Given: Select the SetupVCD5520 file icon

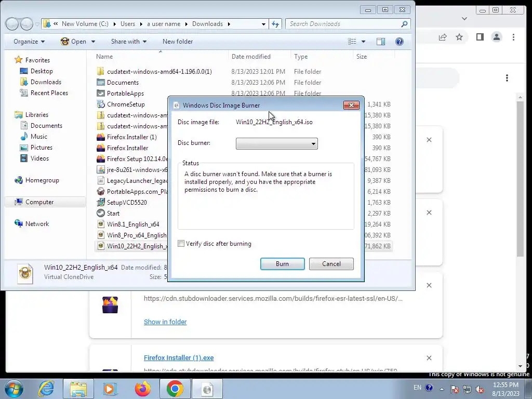Looking at the screenshot, I should coord(100,203).
